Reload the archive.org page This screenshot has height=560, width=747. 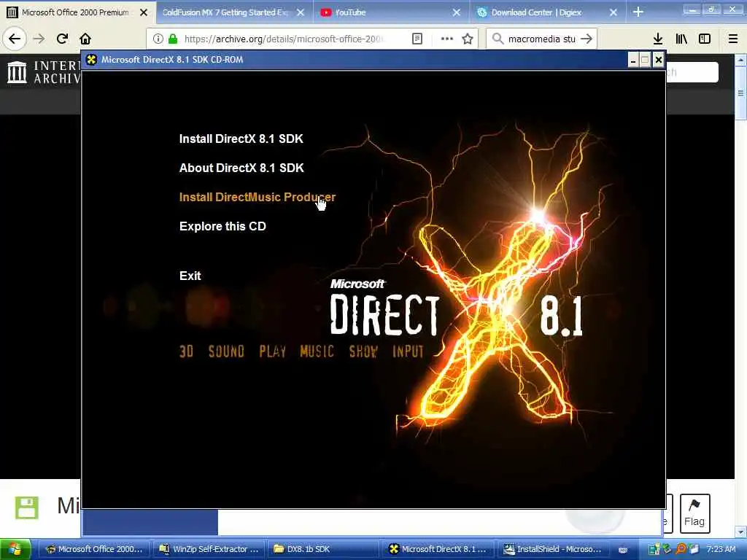[x=62, y=39]
